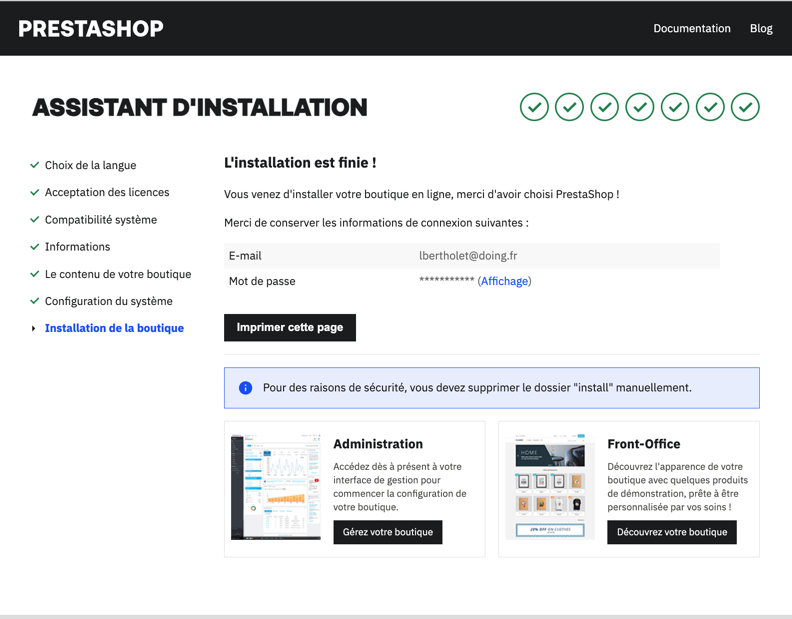Click checkmark icon beside Choix de la langue

pos(35,165)
